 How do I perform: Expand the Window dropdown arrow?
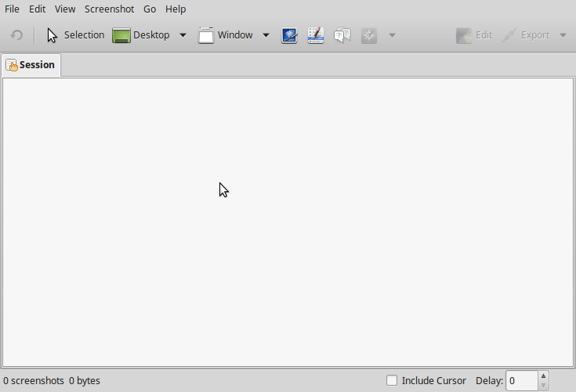266,35
